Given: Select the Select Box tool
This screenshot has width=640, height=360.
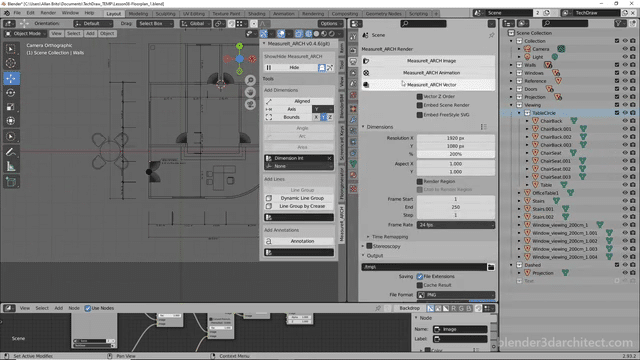Looking at the screenshot, I should click(11, 49).
